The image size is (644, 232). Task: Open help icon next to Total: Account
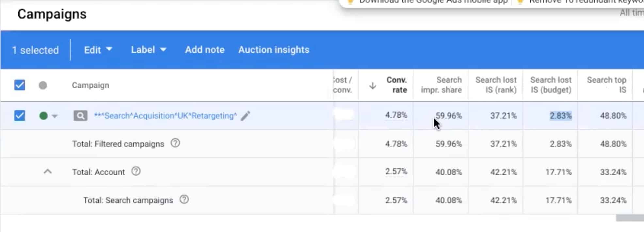pos(136,171)
